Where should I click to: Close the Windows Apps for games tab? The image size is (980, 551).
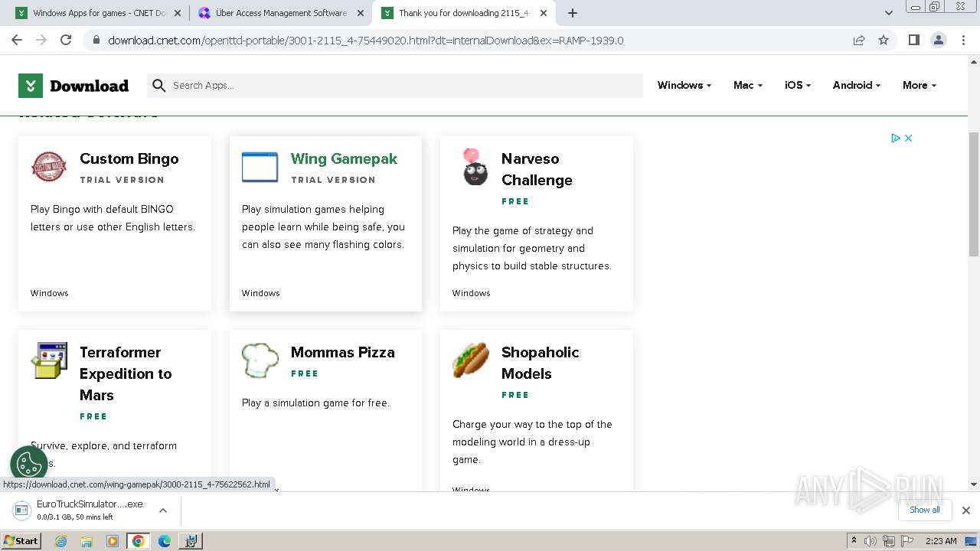click(178, 13)
